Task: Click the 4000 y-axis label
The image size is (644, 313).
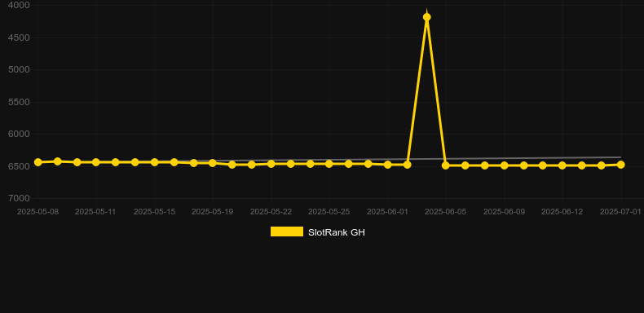Action: coord(20,6)
